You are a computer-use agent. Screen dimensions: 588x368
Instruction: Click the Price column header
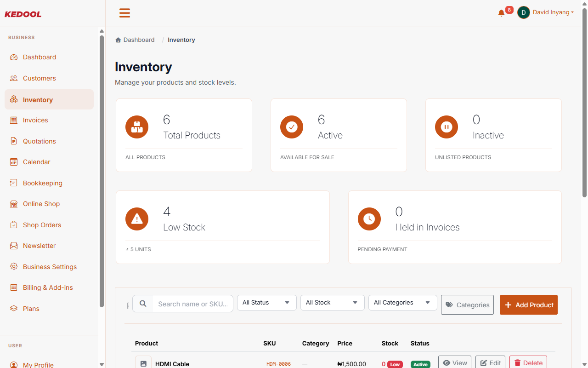(345, 343)
